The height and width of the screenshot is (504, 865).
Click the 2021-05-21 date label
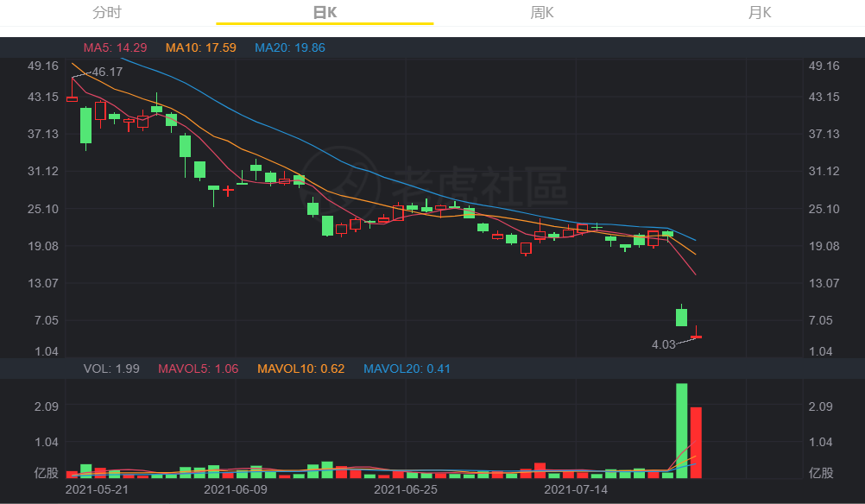click(97, 489)
